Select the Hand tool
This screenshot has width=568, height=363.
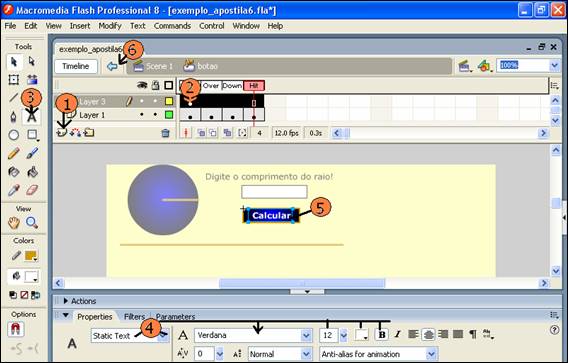point(14,222)
